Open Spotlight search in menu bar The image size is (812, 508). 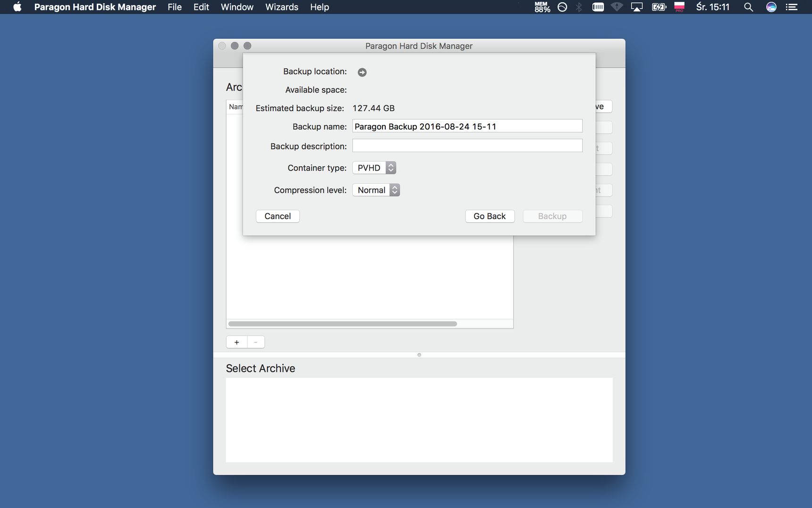pos(748,7)
